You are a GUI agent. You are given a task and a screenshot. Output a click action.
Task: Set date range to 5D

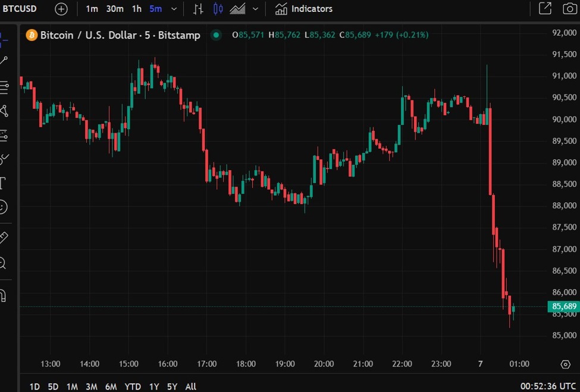pyautogui.click(x=53, y=387)
